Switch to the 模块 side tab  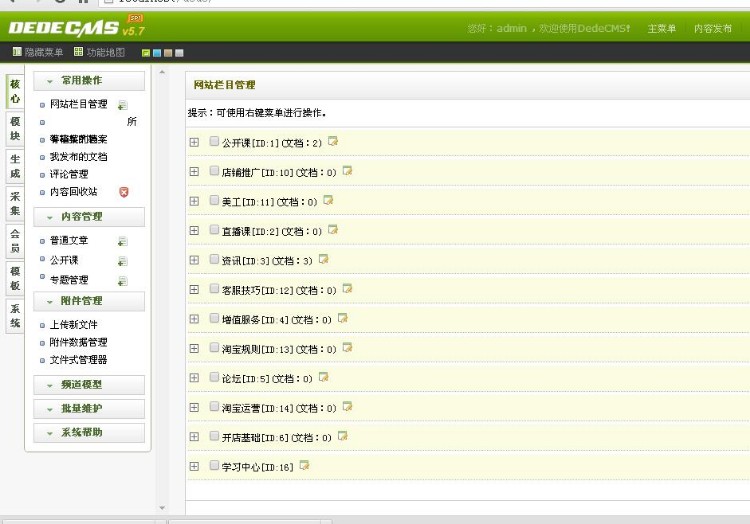(x=15, y=129)
